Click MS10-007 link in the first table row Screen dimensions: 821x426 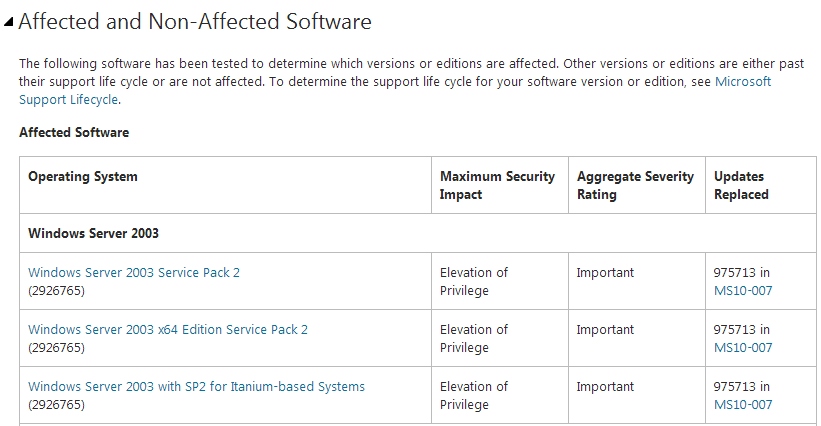pyautogui.click(x=743, y=291)
